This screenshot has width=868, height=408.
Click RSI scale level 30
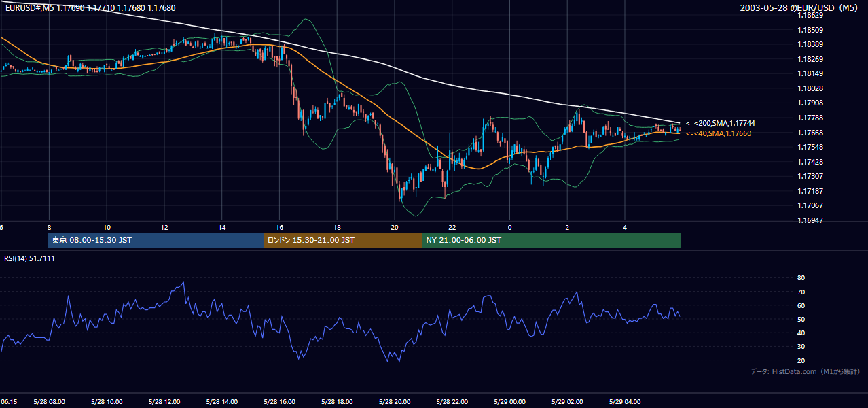[801, 347]
